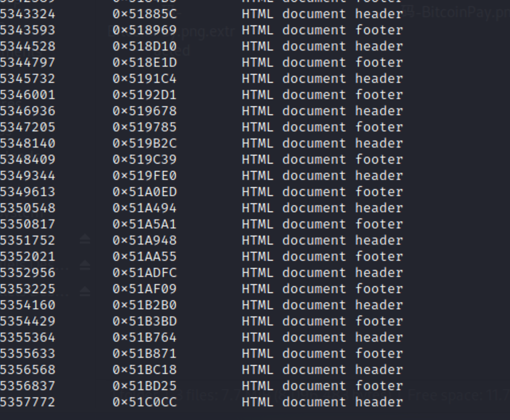Click the faint eject icon beside 5353225
The height and width of the screenshot is (420, 510).
(85, 291)
